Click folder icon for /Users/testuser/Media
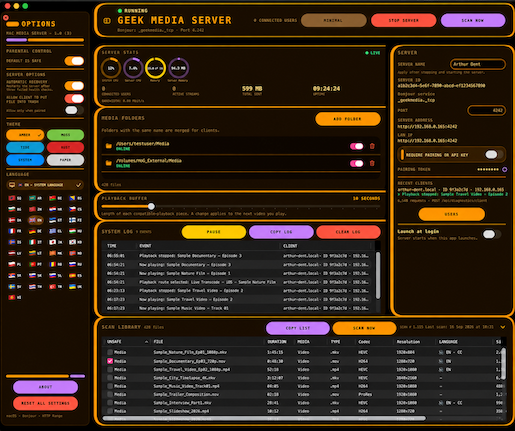This screenshot has width=515, height=431. pos(109,146)
